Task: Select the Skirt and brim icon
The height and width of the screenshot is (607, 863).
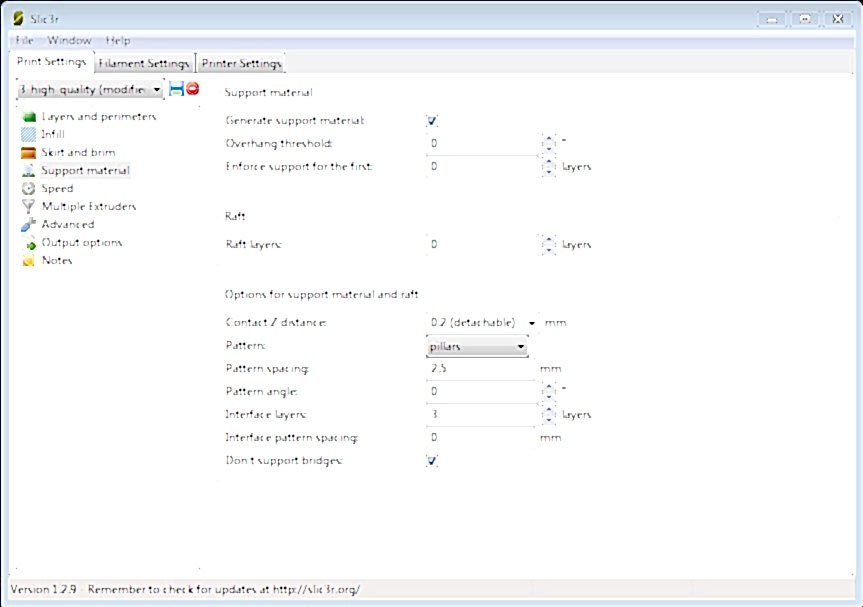Action: point(28,152)
